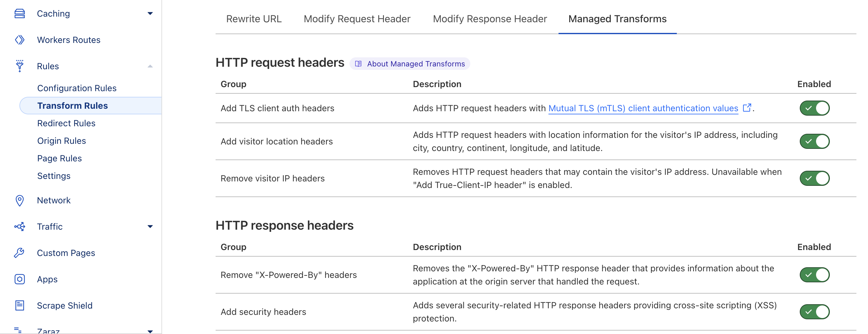The height and width of the screenshot is (334, 868).
Task: Open Workers Routes page
Action: point(69,40)
